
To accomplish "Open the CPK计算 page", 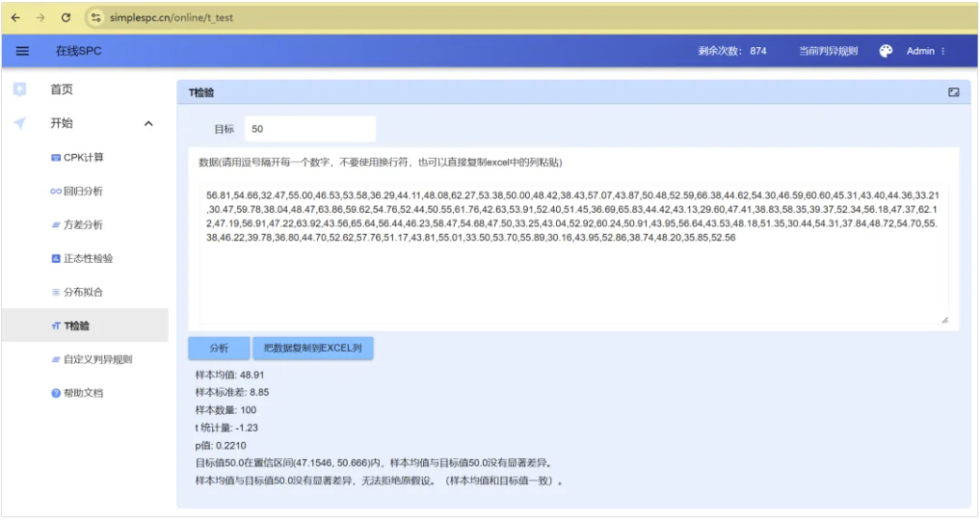I will pos(83,157).
